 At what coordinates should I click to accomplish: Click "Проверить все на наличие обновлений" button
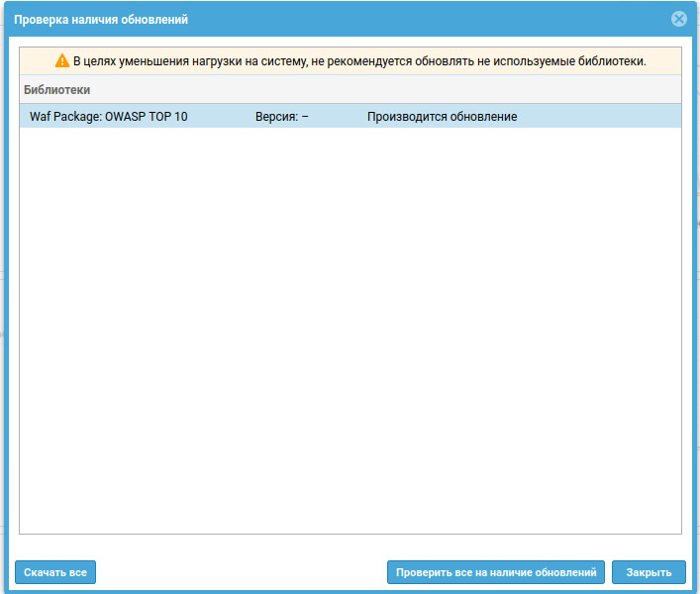(x=495, y=572)
